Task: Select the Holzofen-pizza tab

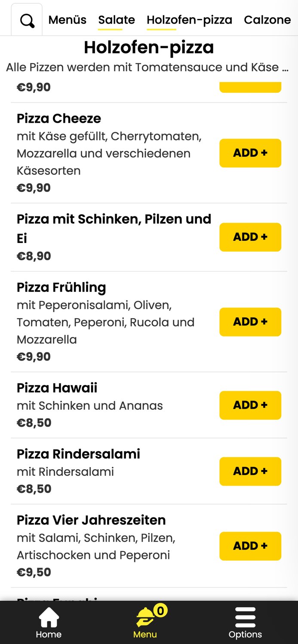Action: pyautogui.click(x=190, y=19)
